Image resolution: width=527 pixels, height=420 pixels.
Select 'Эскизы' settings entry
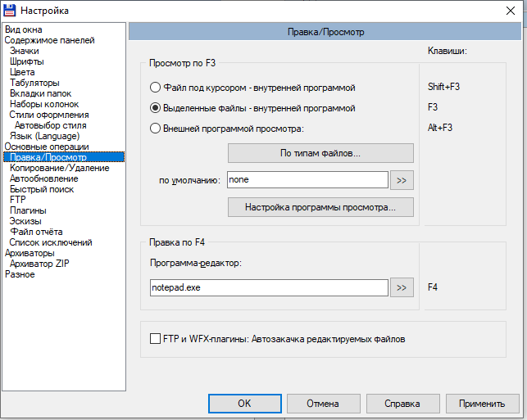point(25,221)
